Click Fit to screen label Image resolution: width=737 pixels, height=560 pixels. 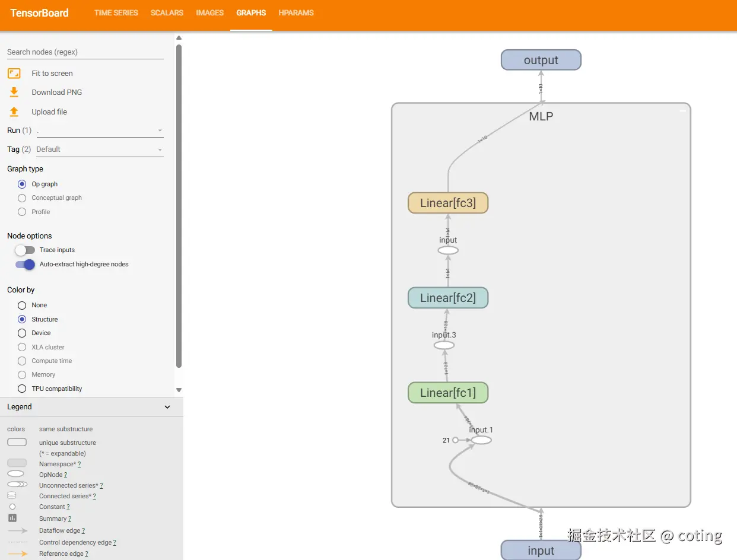click(x=52, y=73)
